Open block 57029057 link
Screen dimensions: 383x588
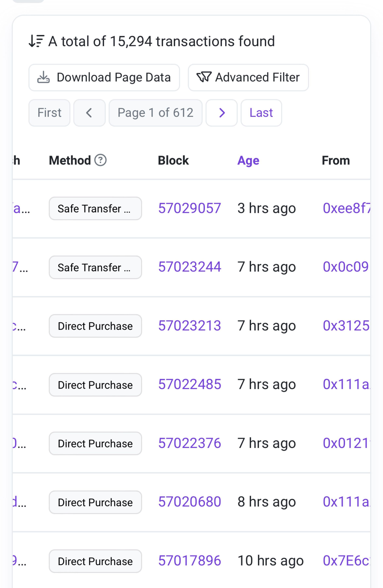[x=189, y=208]
